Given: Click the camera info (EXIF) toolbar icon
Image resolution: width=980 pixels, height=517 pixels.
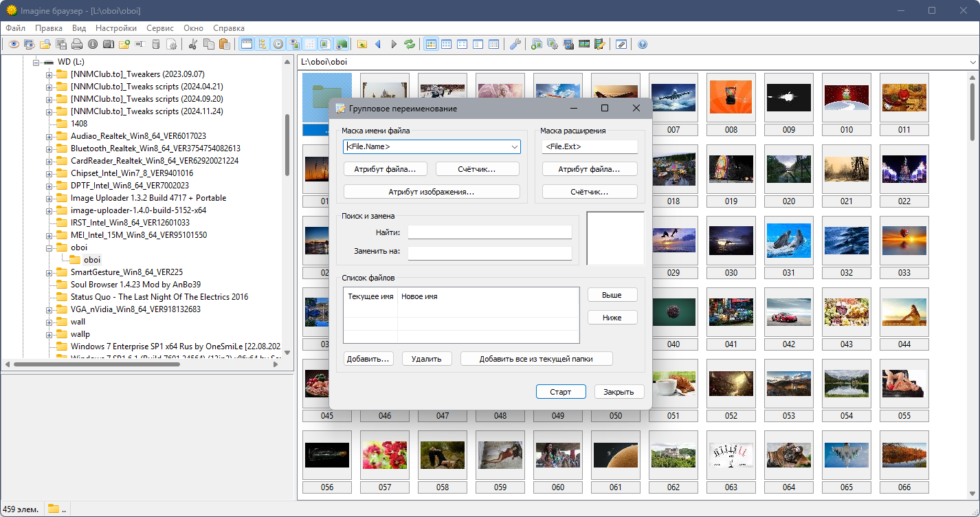Looking at the screenshot, I should tap(109, 44).
